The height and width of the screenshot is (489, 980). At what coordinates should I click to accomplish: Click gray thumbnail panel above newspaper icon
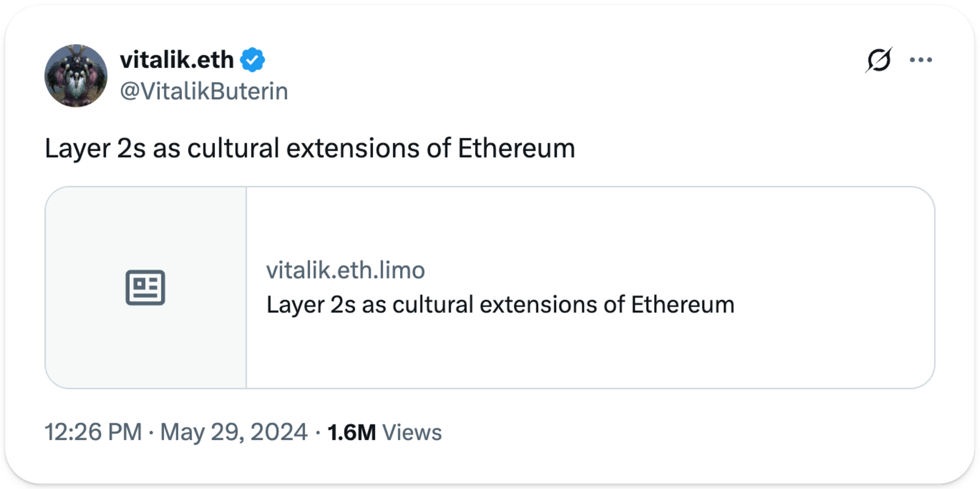pyautogui.click(x=145, y=226)
